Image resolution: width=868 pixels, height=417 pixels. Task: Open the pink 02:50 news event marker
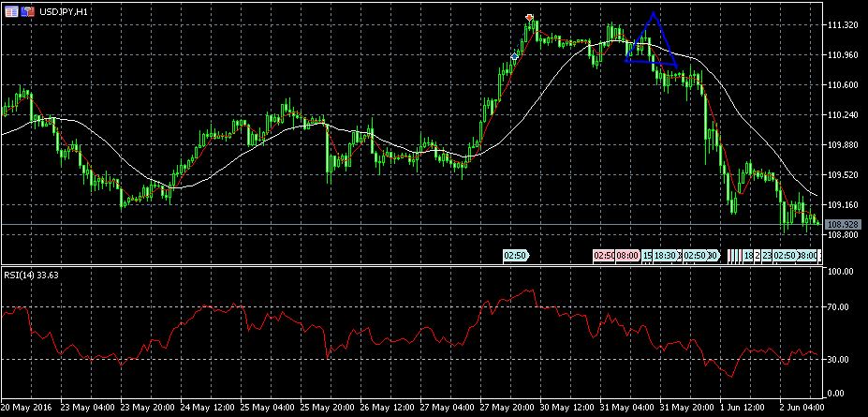pyautogui.click(x=602, y=255)
